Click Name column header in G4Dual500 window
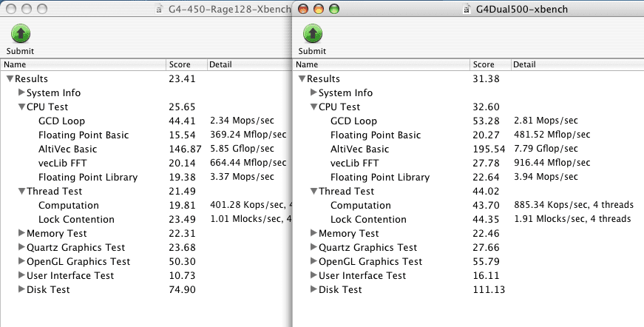 click(382, 64)
